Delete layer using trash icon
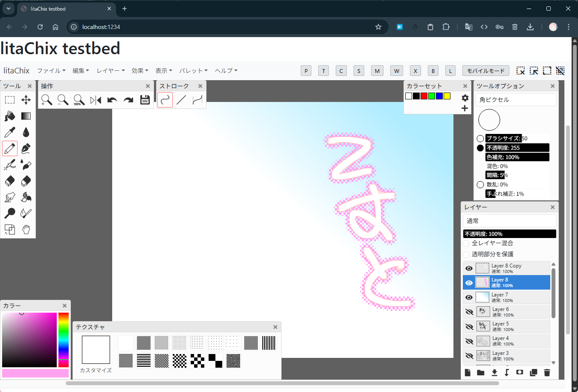 pyautogui.click(x=547, y=372)
